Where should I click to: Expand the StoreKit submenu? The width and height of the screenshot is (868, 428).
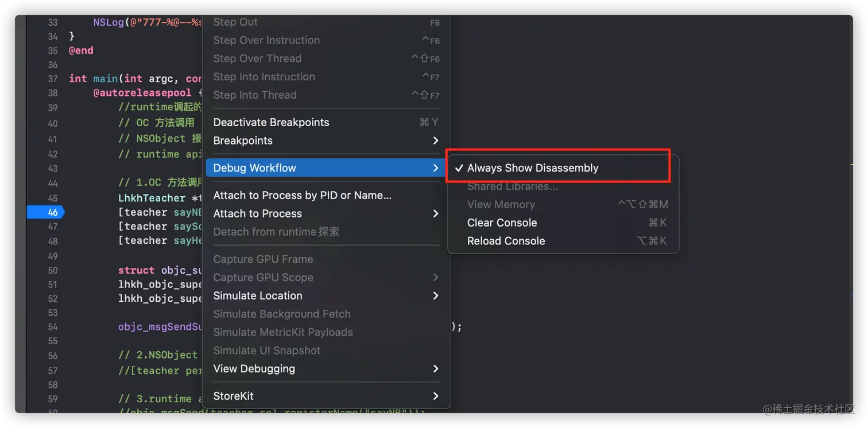tap(326, 396)
